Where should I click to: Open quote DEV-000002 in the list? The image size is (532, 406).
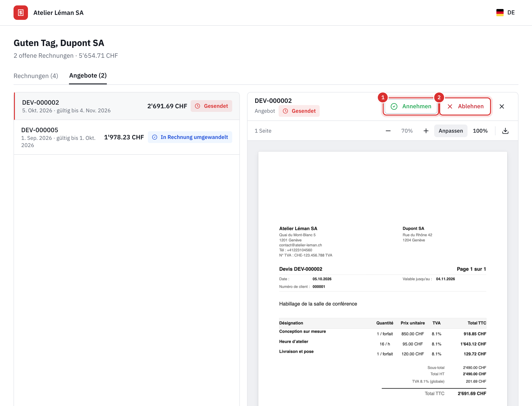coord(127,106)
